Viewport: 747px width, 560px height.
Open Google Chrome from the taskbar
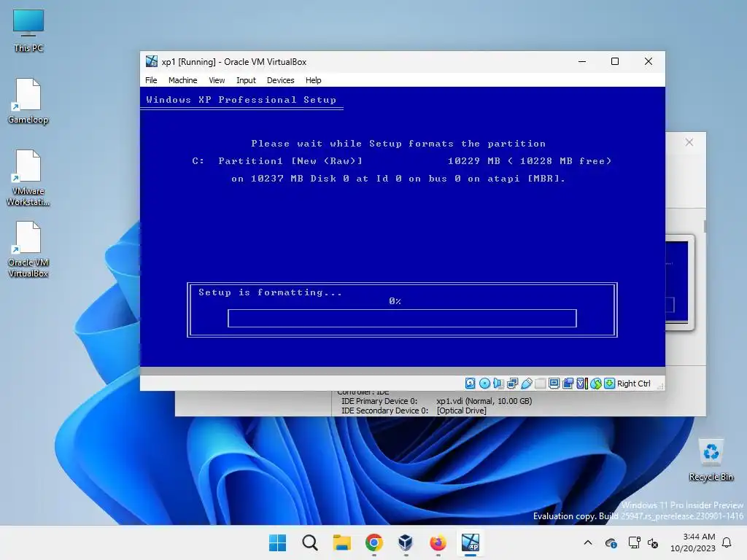tap(374, 542)
